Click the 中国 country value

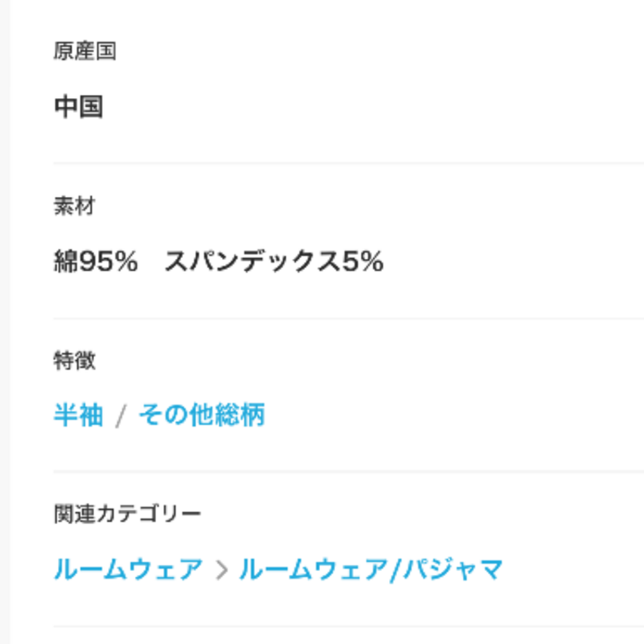tap(79, 107)
